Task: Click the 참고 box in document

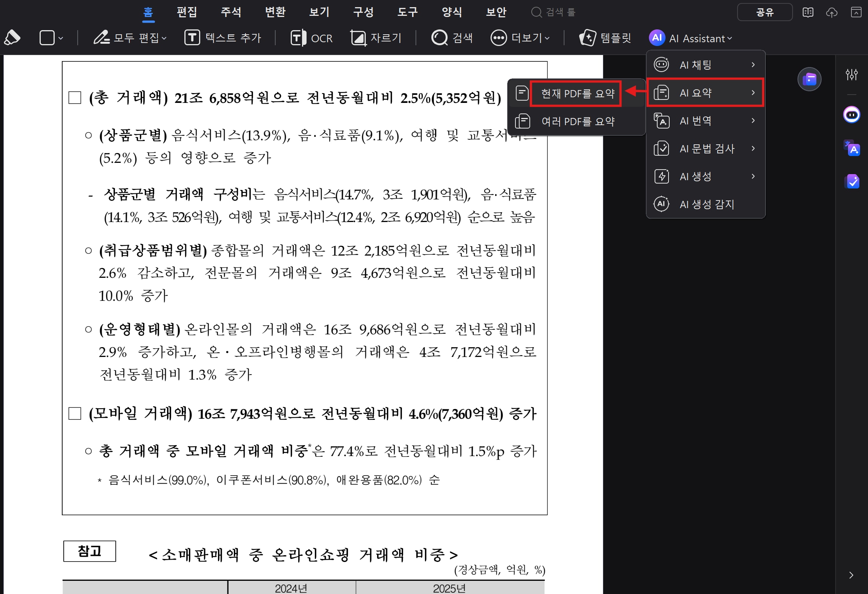Action: tap(89, 551)
